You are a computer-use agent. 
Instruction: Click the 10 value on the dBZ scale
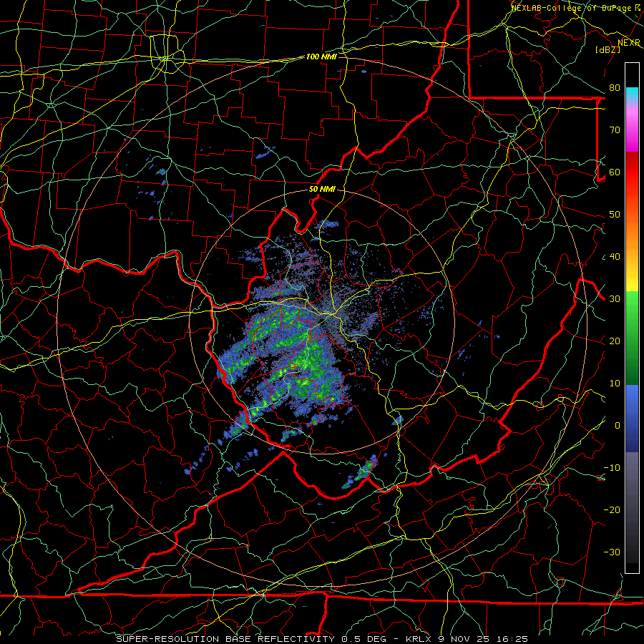click(615, 384)
